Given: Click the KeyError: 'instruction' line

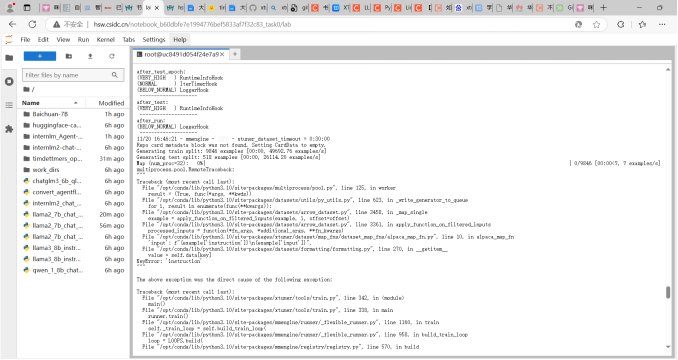Looking at the screenshot, I should [169, 261].
